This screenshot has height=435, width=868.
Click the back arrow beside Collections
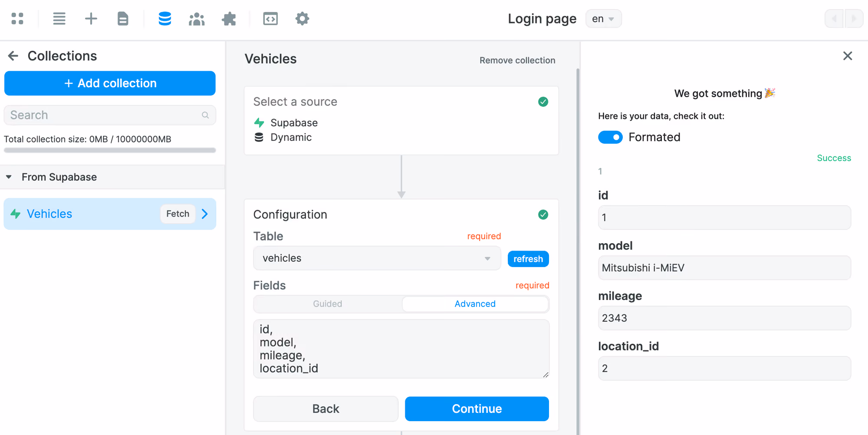[x=13, y=56]
